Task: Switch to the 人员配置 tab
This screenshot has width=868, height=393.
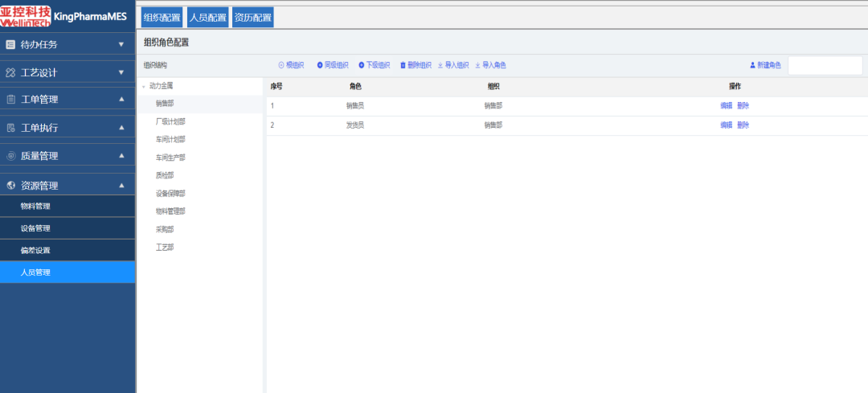Action: tap(207, 17)
